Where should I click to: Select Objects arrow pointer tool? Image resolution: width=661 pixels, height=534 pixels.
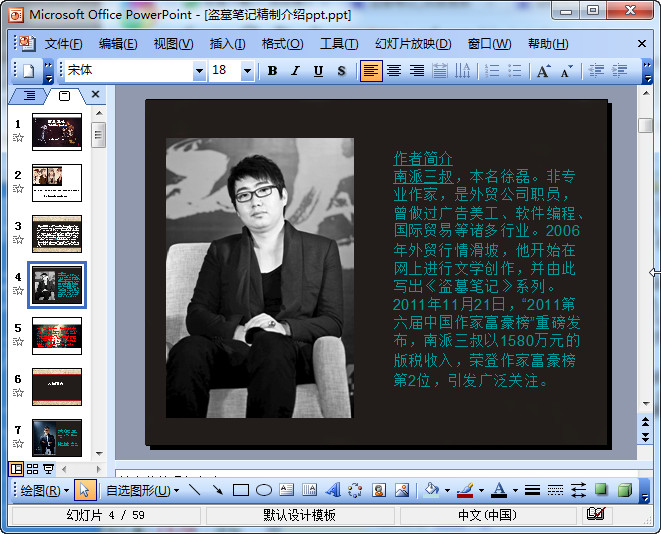85,490
